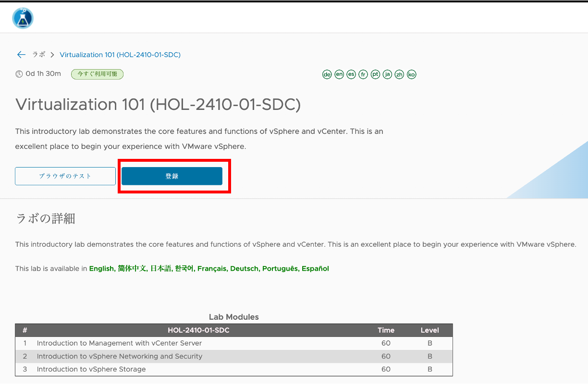Click Level B in vSphere Storage row
The height and width of the screenshot is (384, 588).
[x=430, y=369]
